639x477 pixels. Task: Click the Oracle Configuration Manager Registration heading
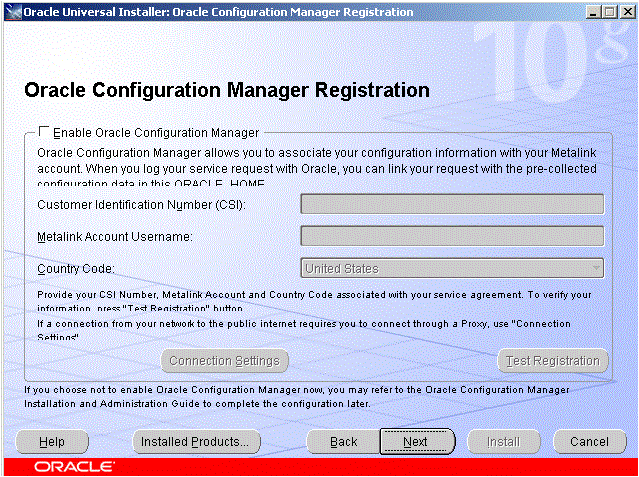(x=226, y=90)
